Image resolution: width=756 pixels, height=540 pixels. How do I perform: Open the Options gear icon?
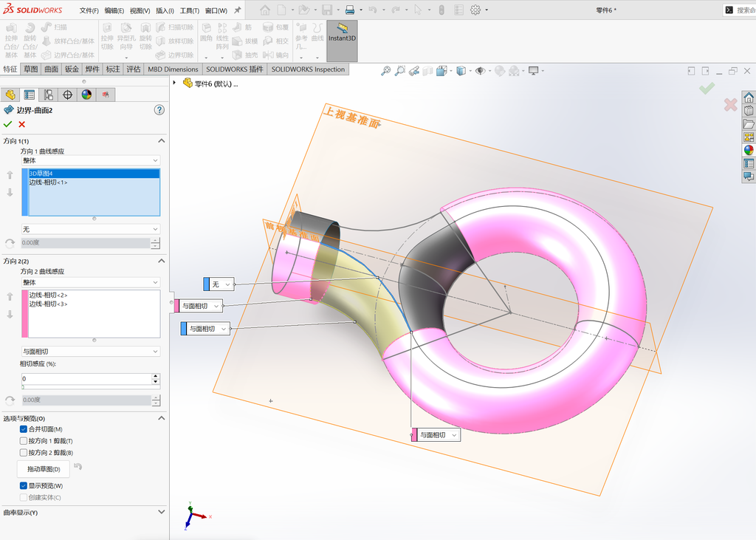pos(475,10)
